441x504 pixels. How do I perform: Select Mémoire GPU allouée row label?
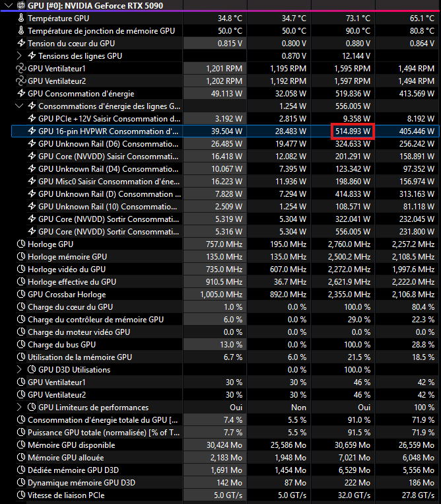pyautogui.click(x=66, y=458)
